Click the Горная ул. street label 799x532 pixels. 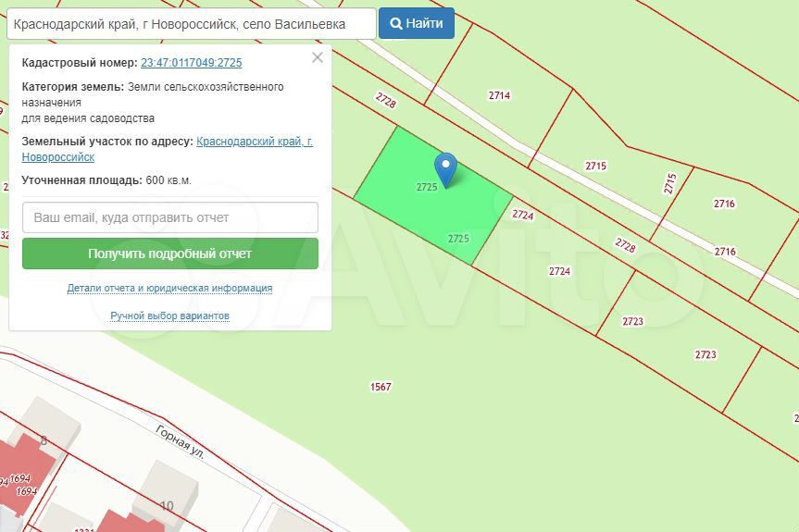click(x=180, y=439)
